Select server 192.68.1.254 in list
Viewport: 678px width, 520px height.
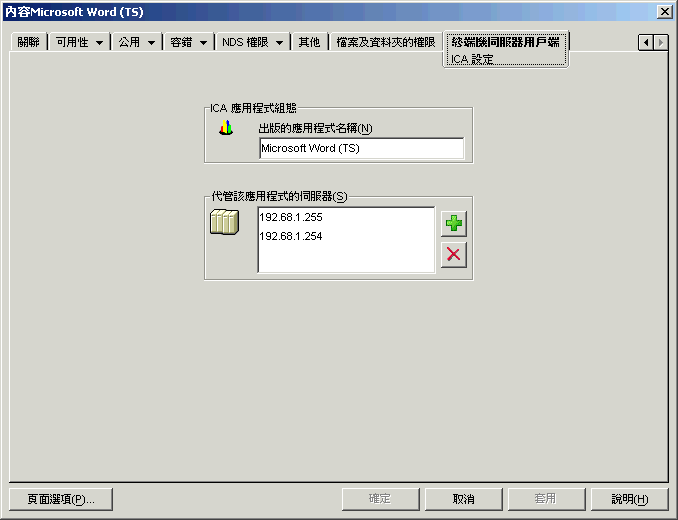[291, 236]
